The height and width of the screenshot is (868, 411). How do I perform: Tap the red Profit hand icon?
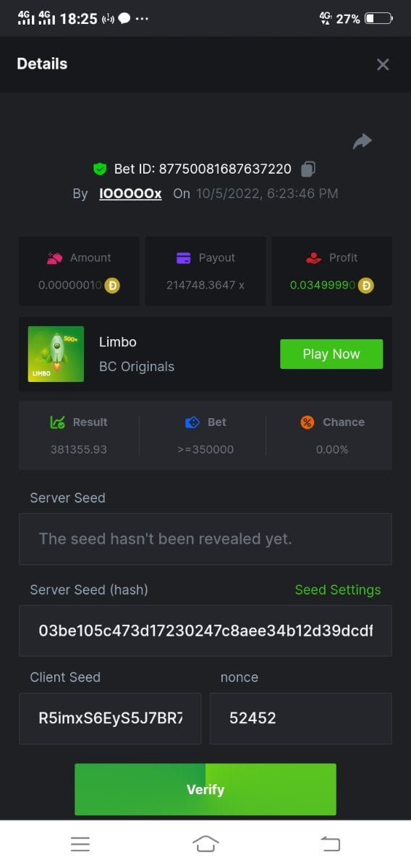click(x=313, y=258)
